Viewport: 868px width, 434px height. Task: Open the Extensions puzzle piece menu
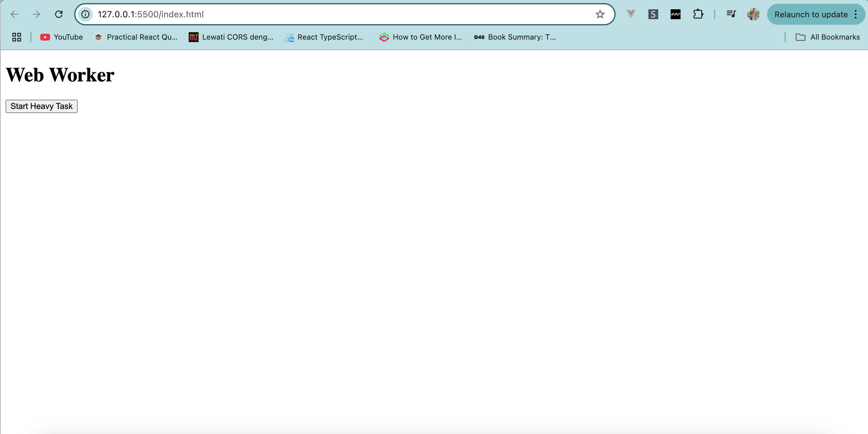pyautogui.click(x=698, y=14)
